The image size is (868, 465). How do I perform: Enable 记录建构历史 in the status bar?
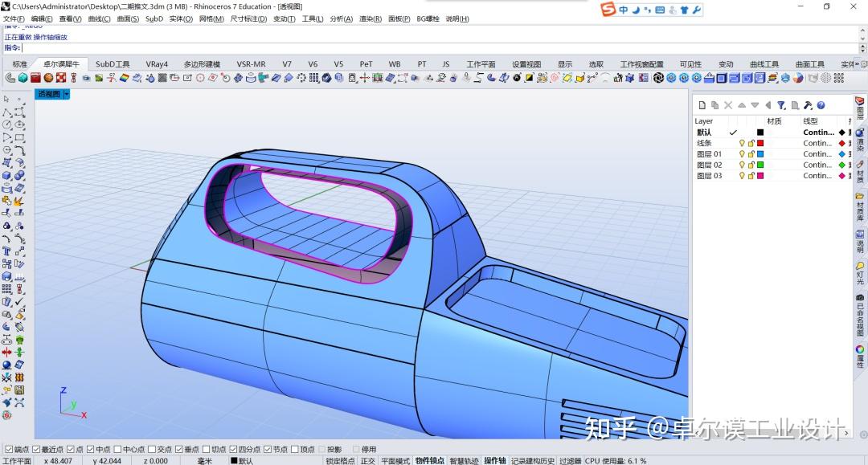[x=532, y=460]
